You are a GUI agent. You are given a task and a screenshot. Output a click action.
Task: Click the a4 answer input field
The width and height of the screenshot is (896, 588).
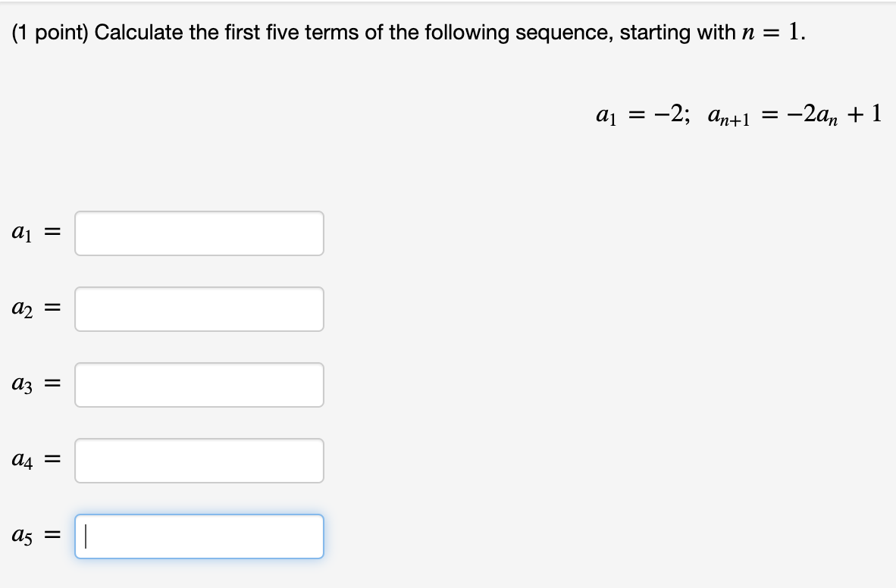coord(199,460)
